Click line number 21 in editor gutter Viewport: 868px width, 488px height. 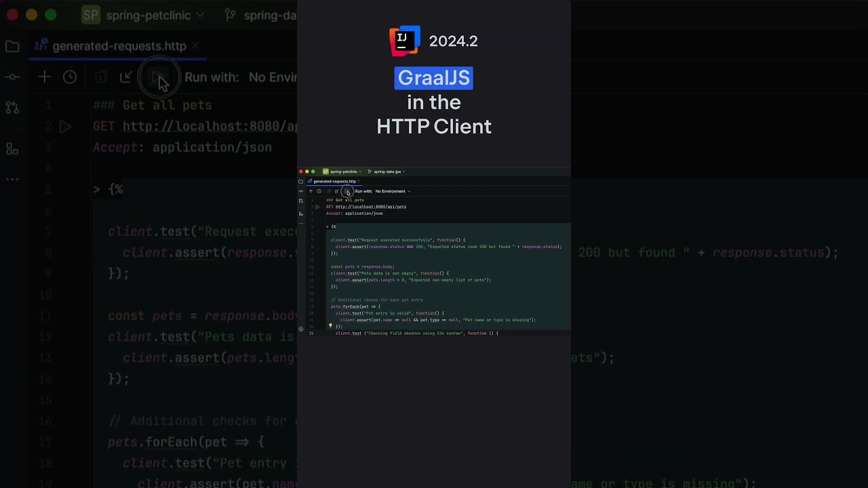(x=311, y=333)
